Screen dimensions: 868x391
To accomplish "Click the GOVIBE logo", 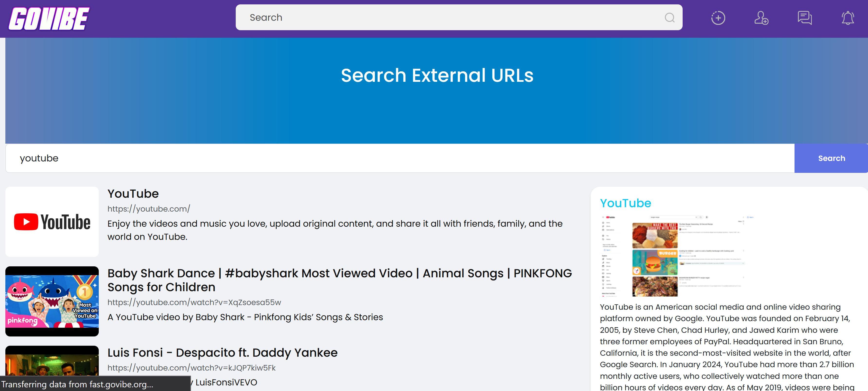I will click(49, 19).
